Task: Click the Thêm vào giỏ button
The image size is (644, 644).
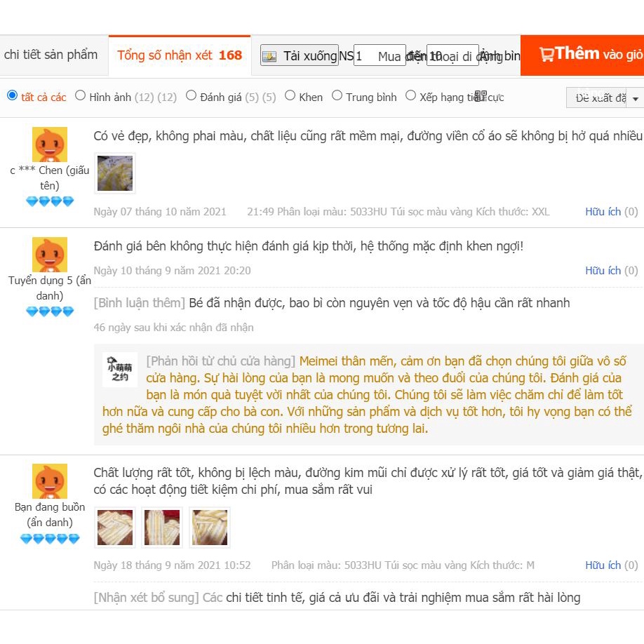Action: pos(582,55)
